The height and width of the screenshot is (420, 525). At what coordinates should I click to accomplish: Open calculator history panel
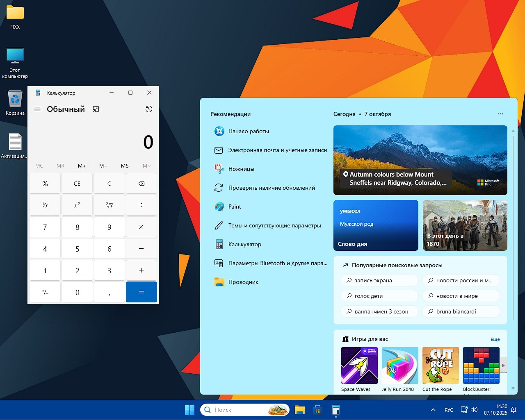pyautogui.click(x=149, y=109)
